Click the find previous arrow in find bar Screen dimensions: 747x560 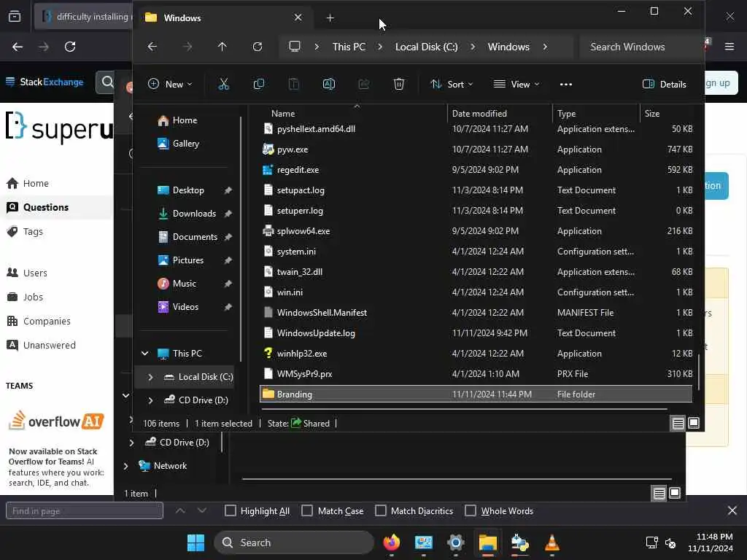[180, 510]
